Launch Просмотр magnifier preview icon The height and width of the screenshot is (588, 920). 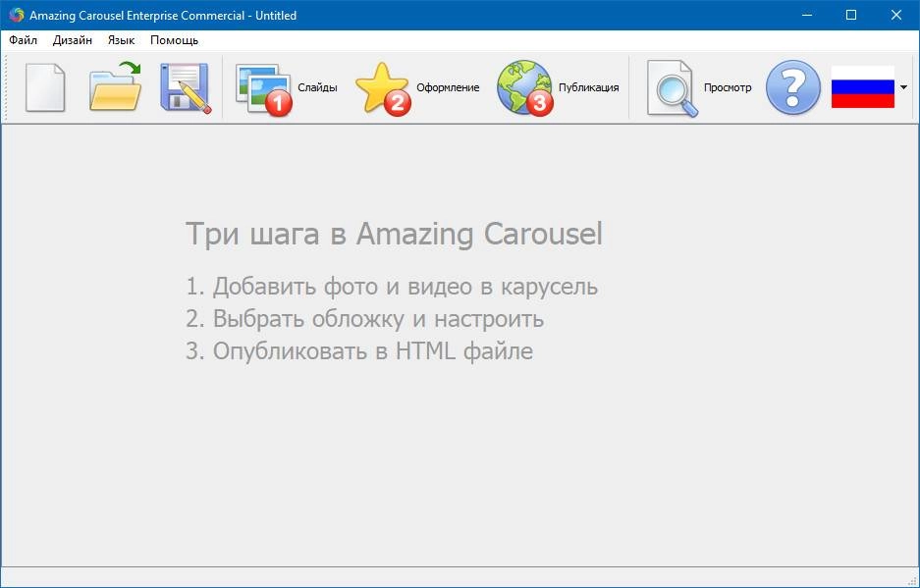(x=673, y=88)
